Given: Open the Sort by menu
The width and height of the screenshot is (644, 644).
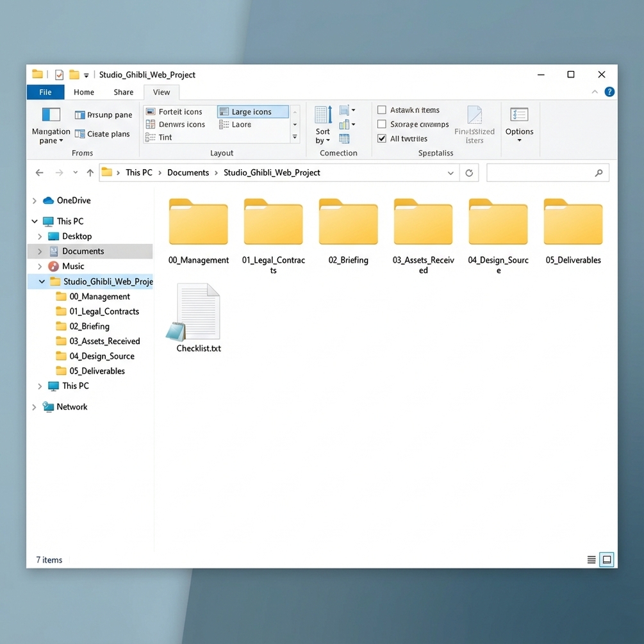Looking at the screenshot, I should [323, 125].
